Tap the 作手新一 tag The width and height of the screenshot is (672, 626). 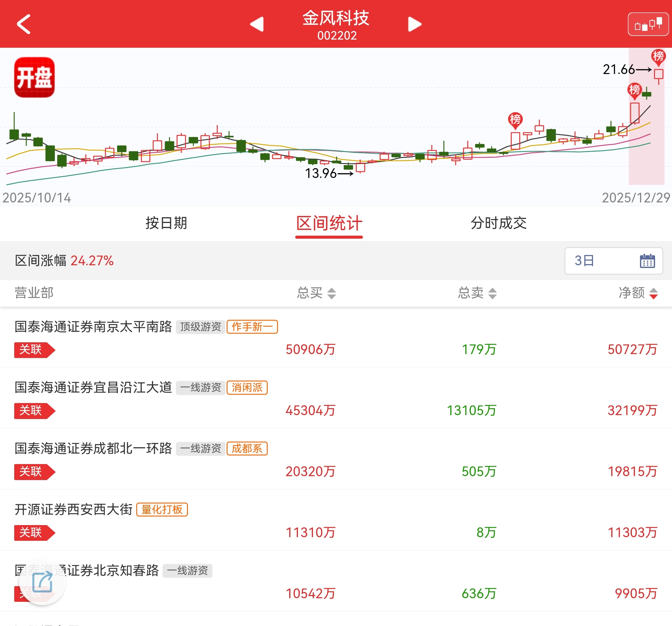(x=252, y=327)
